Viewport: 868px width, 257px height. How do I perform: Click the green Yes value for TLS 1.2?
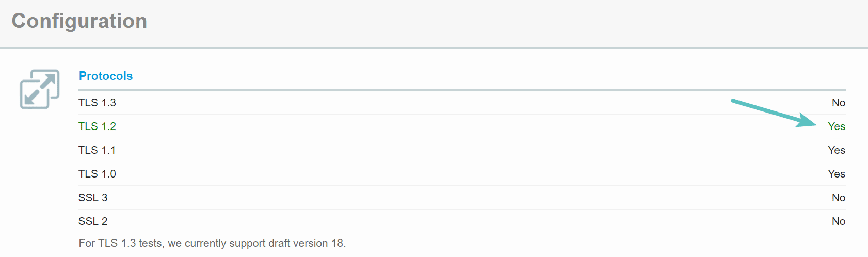[836, 126]
